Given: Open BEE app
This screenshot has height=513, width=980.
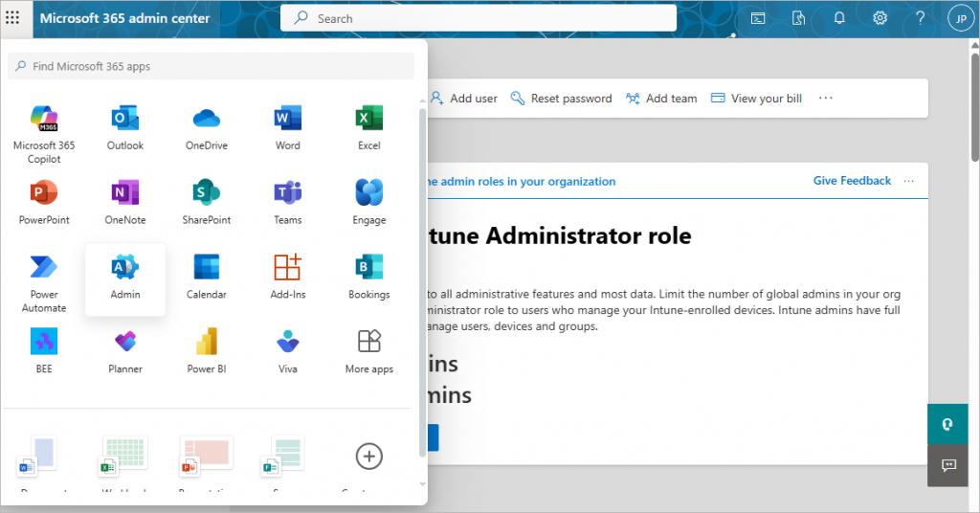Looking at the screenshot, I should point(44,351).
